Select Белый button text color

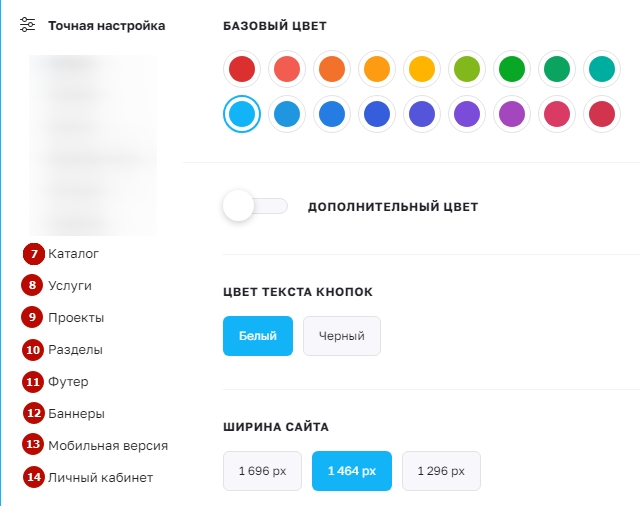coord(258,336)
